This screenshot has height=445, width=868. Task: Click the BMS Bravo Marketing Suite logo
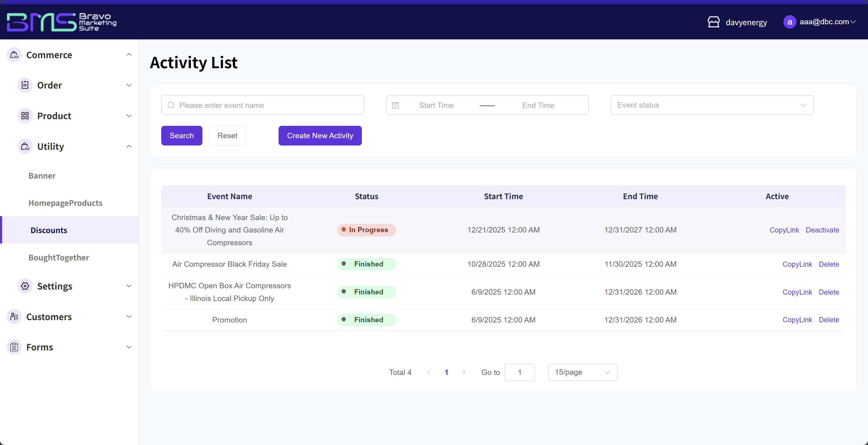coord(62,22)
